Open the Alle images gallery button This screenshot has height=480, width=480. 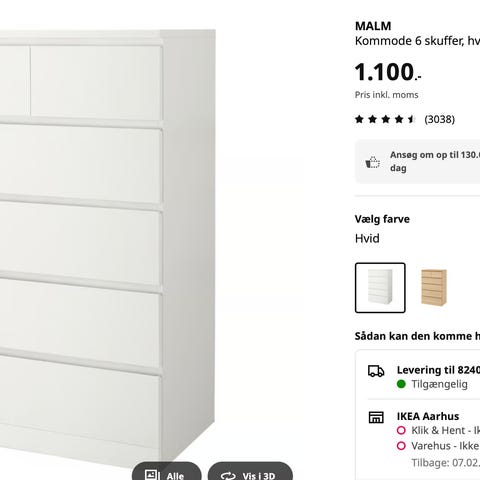click(x=167, y=471)
